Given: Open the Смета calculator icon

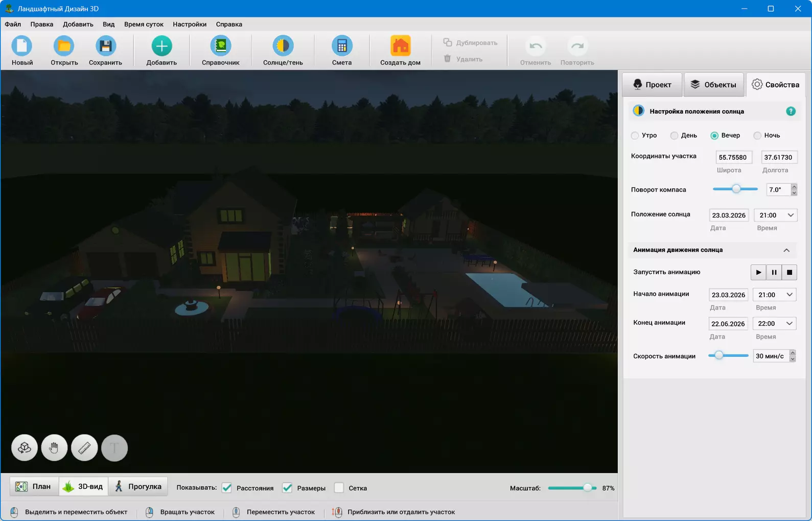Looking at the screenshot, I should 342,46.
